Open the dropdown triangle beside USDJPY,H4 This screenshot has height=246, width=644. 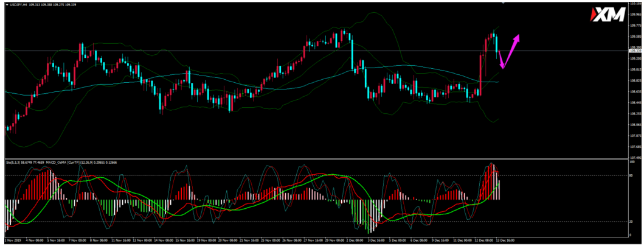(7, 5)
